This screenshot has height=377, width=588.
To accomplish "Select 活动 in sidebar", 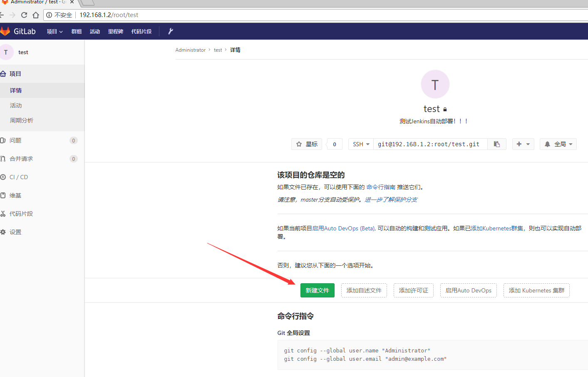I will [x=42, y=105].
